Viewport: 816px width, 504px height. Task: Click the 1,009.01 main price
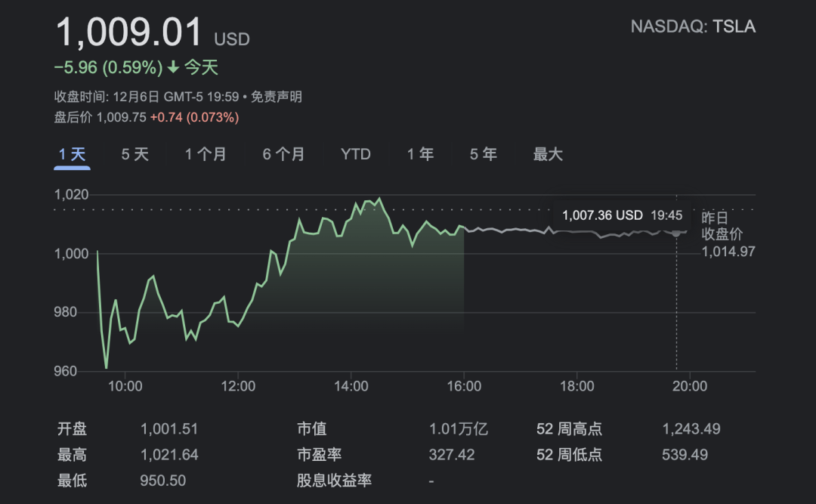[128, 32]
